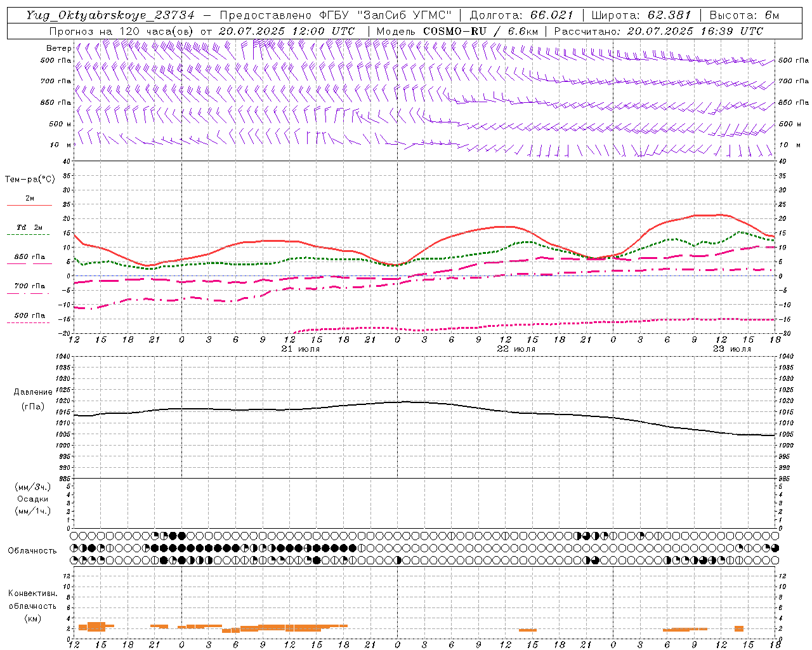Click the solid red 2м legend entry
The image size is (812, 650).
29,199
